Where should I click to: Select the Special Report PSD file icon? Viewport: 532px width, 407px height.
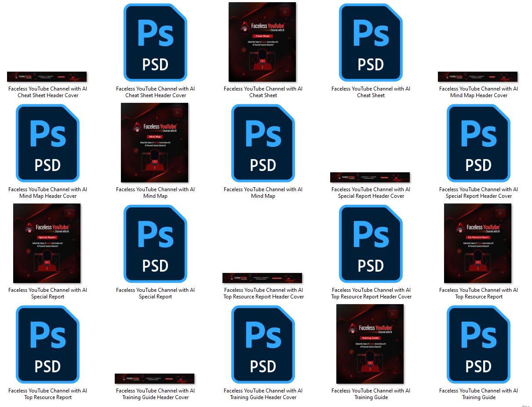(x=155, y=243)
